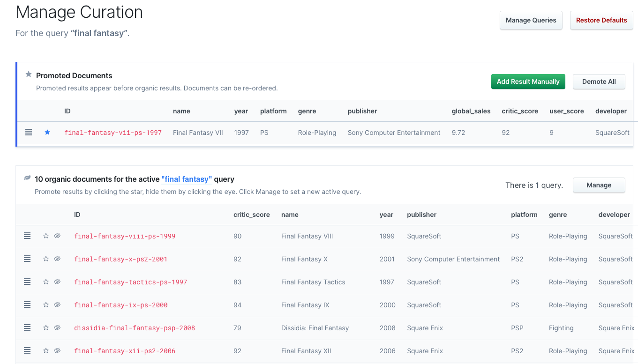Screen dimensions: 638x364
Task: Click the Add Result Manually button
Action: click(528, 81)
